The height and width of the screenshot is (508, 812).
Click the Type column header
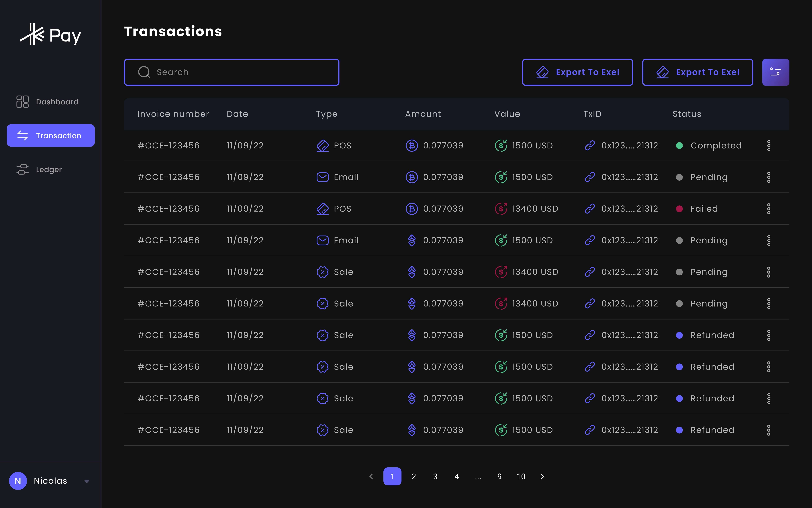[x=326, y=114]
